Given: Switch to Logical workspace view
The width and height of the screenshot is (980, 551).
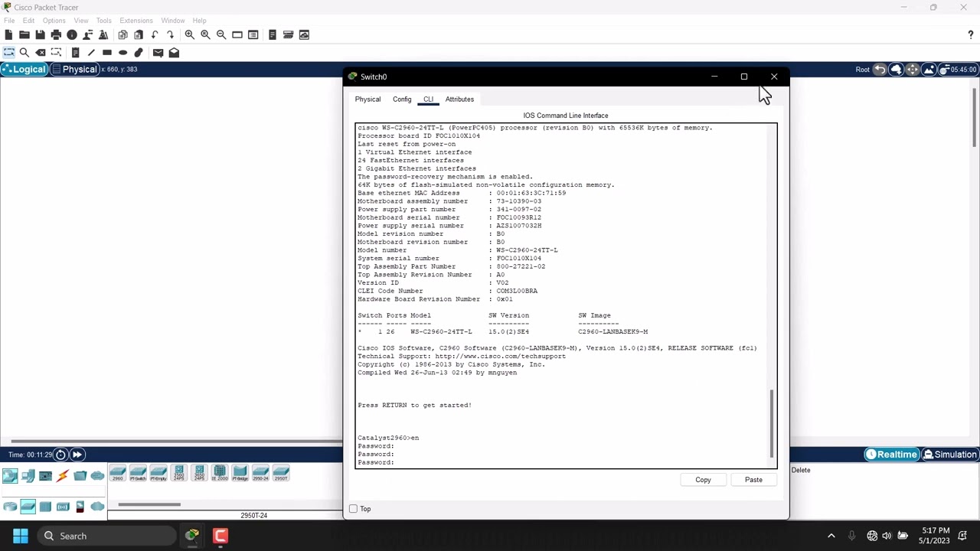Looking at the screenshot, I should [x=24, y=70].
